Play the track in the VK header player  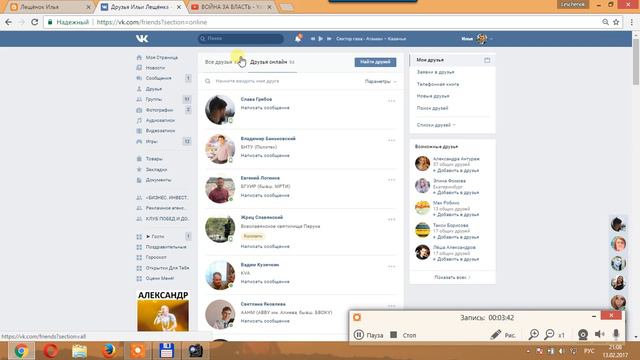coord(321,39)
